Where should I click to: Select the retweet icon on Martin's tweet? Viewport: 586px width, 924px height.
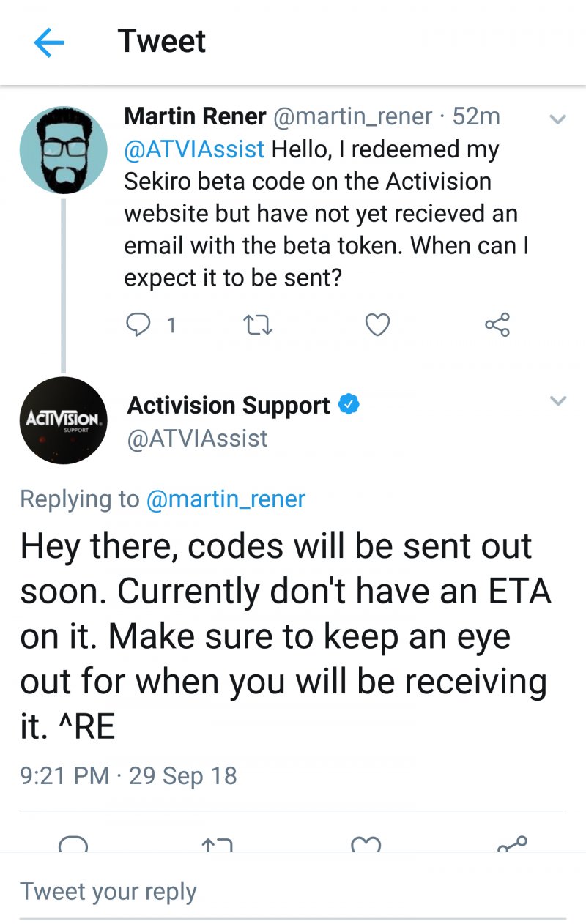click(256, 324)
